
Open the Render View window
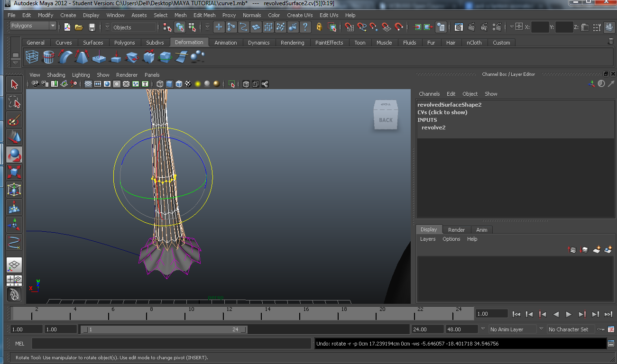(459, 27)
